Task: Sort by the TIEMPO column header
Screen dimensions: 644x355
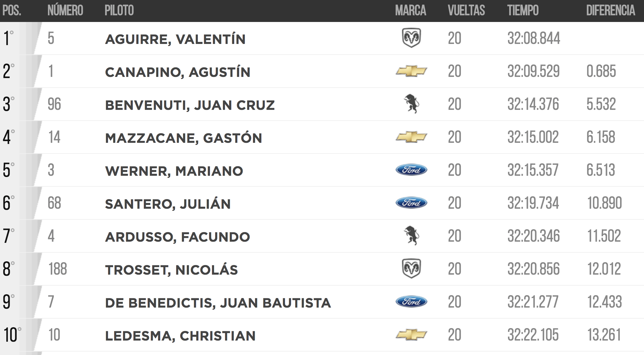Action: pos(523,10)
